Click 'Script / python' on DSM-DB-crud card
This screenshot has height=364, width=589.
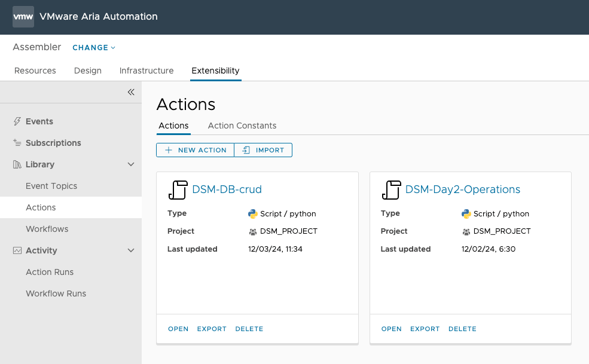tap(288, 214)
